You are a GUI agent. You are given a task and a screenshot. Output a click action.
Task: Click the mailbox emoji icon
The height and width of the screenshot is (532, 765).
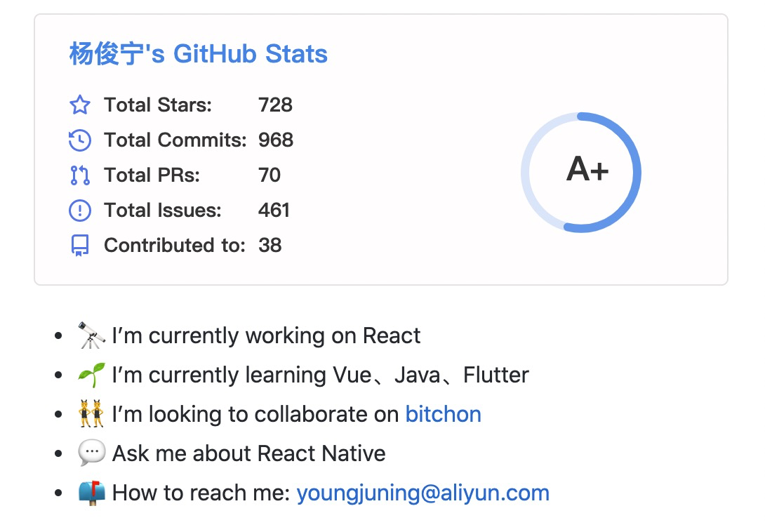(91, 493)
